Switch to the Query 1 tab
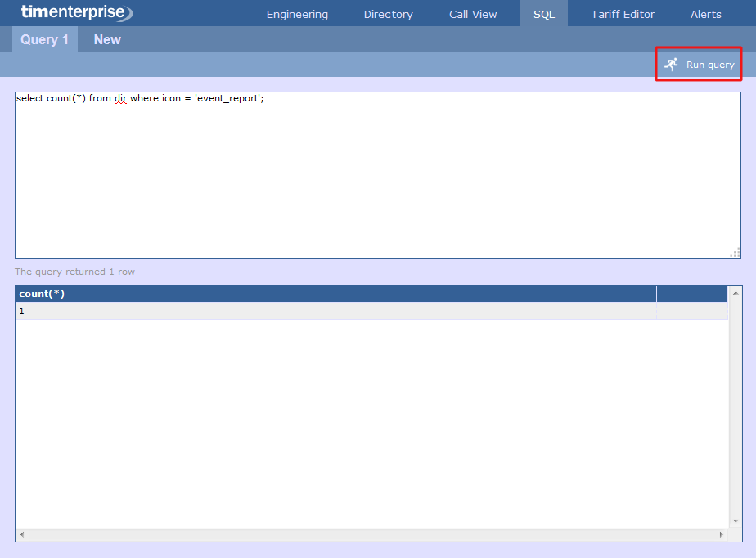This screenshot has height=558, width=756. point(44,39)
